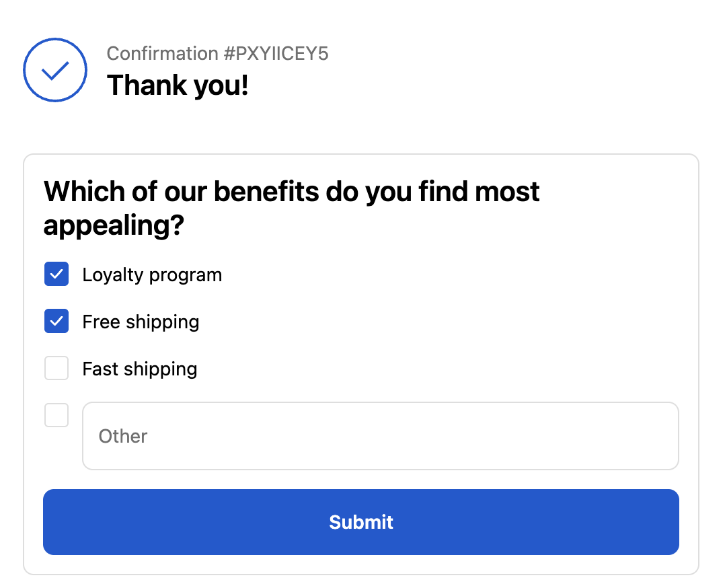Click the Thank you! heading
This screenshot has width=725, height=588.
coord(178,85)
